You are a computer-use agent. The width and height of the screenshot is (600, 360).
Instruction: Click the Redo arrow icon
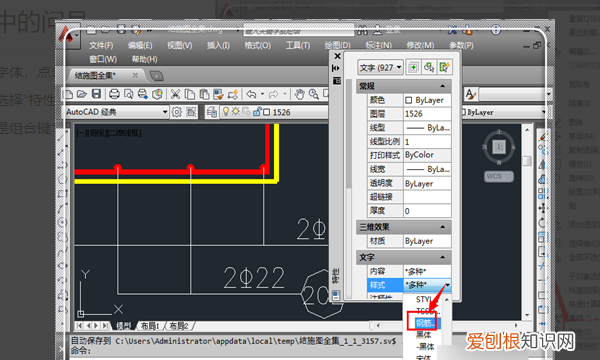(273, 94)
